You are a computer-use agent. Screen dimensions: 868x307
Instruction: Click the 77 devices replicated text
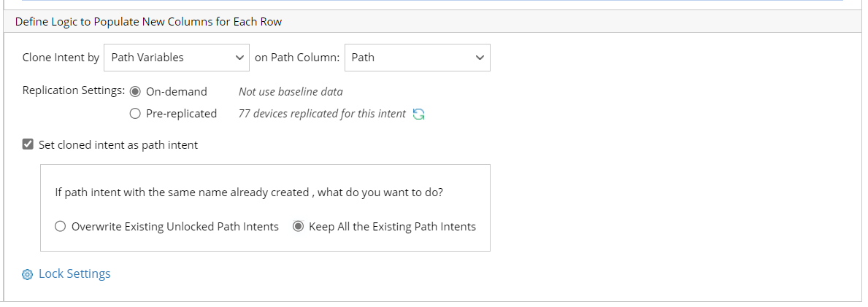click(x=322, y=114)
